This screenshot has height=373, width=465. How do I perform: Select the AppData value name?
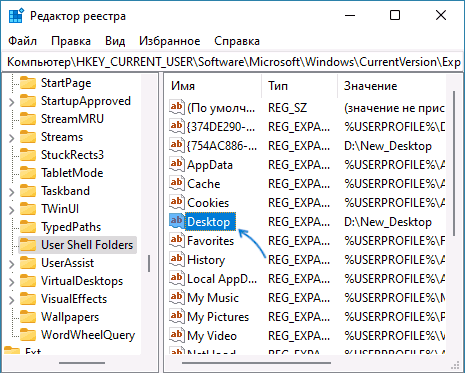(210, 165)
